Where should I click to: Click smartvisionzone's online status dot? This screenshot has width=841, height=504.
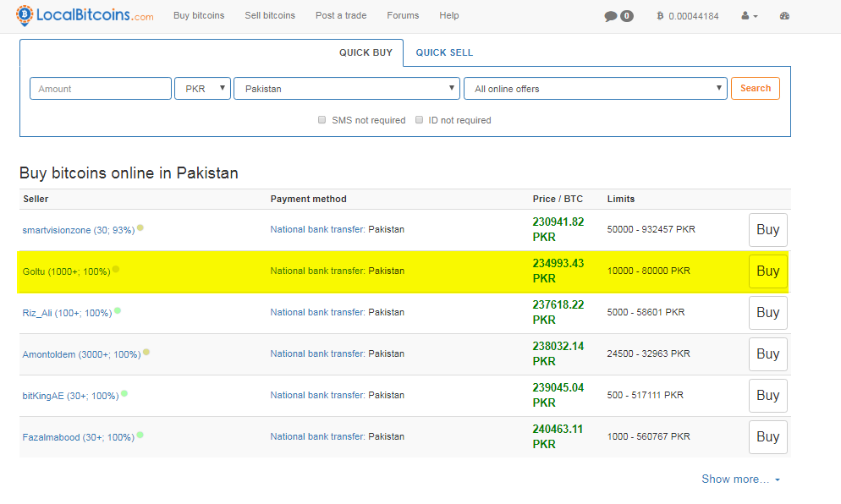[x=140, y=227]
